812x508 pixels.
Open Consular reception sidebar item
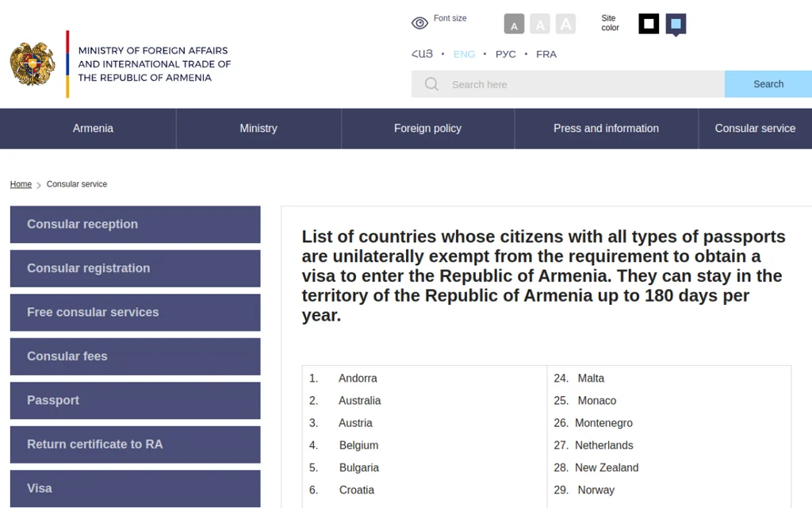coord(135,225)
